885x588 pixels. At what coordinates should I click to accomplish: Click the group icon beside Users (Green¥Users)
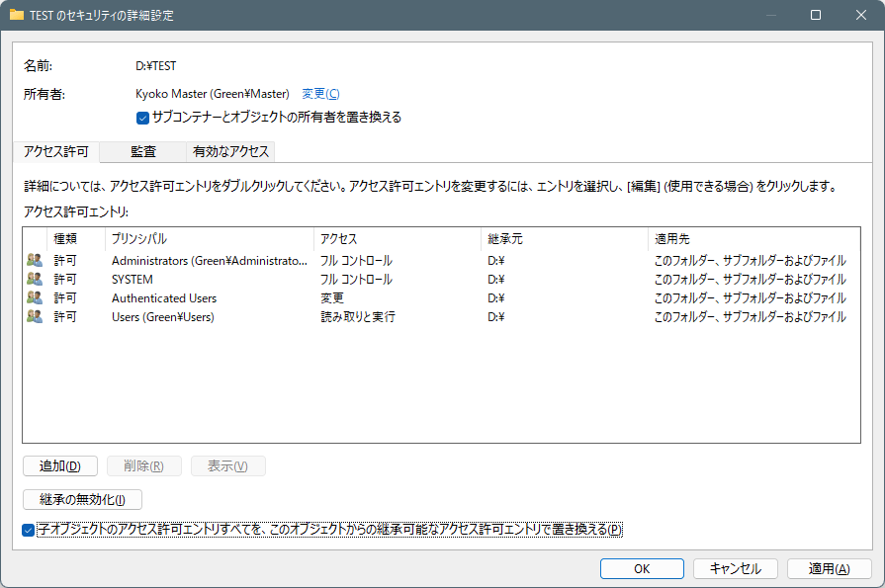[35, 316]
